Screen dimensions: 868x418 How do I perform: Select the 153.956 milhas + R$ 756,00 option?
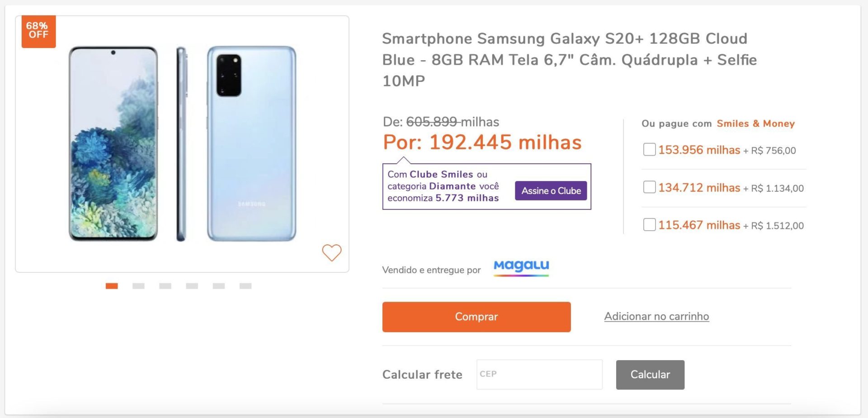[x=649, y=149]
